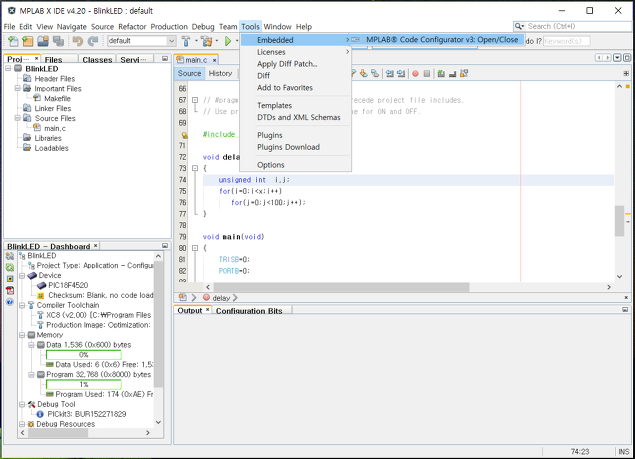Viewport: 635px width, 459px height.
Task: Click the Search (Ctrl+I) box
Action: point(579,26)
